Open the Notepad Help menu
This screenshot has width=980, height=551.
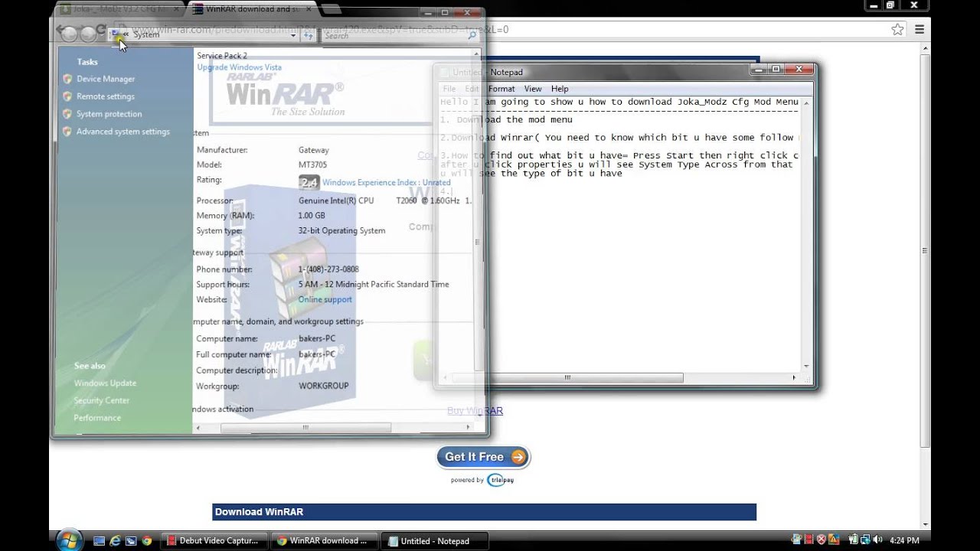[x=560, y=89]
